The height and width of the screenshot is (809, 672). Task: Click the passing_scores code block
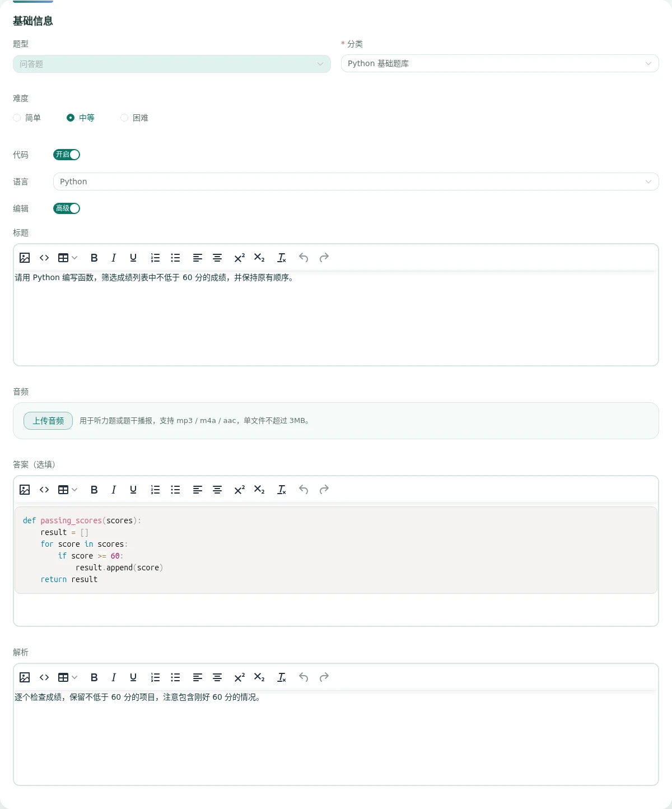pyautogui.click(x=336, y=550)
